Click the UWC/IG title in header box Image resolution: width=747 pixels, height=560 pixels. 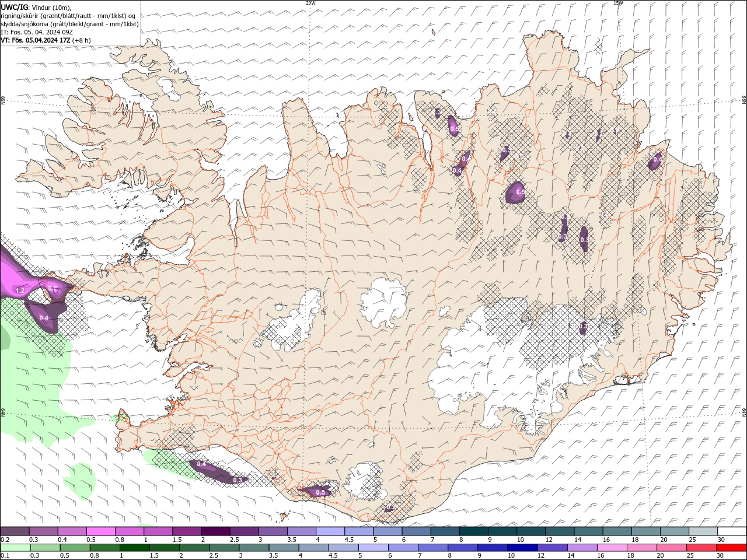tap(13, 7)
